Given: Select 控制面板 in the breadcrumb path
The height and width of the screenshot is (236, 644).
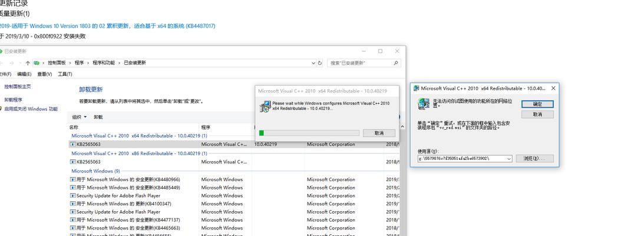Looking at the screenshot, I should pyautogui.click(x=57, y=63).
